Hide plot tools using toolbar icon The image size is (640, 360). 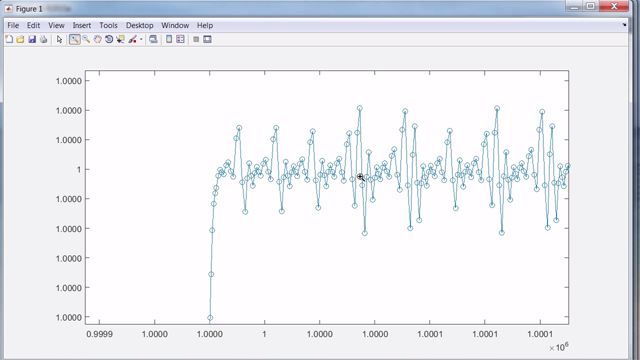[x=196, y=39]
